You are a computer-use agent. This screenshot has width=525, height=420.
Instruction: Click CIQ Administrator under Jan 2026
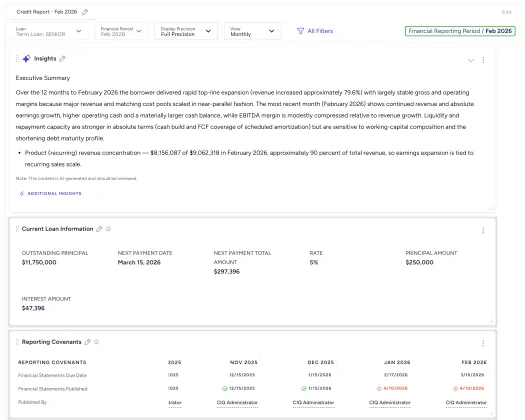coord(390,403)
